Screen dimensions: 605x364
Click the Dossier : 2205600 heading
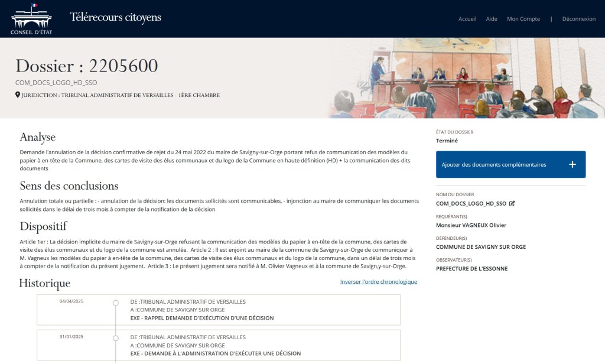point(87,66)
